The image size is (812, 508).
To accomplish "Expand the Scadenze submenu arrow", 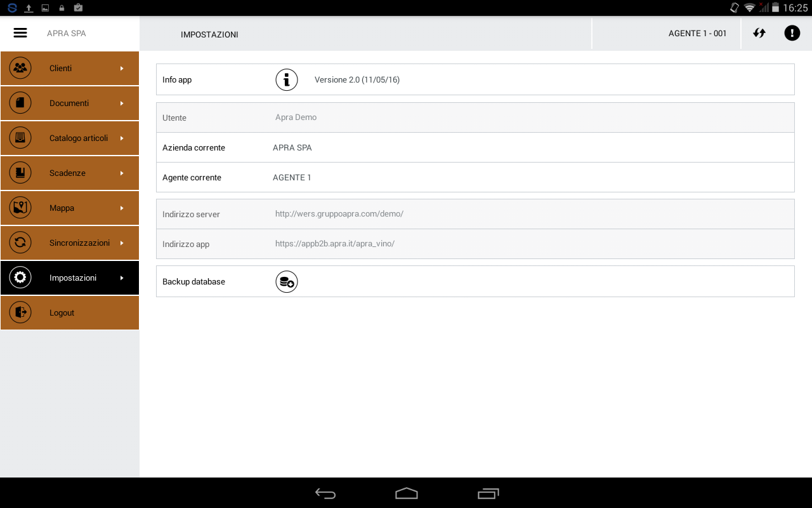I will (122, 173).
